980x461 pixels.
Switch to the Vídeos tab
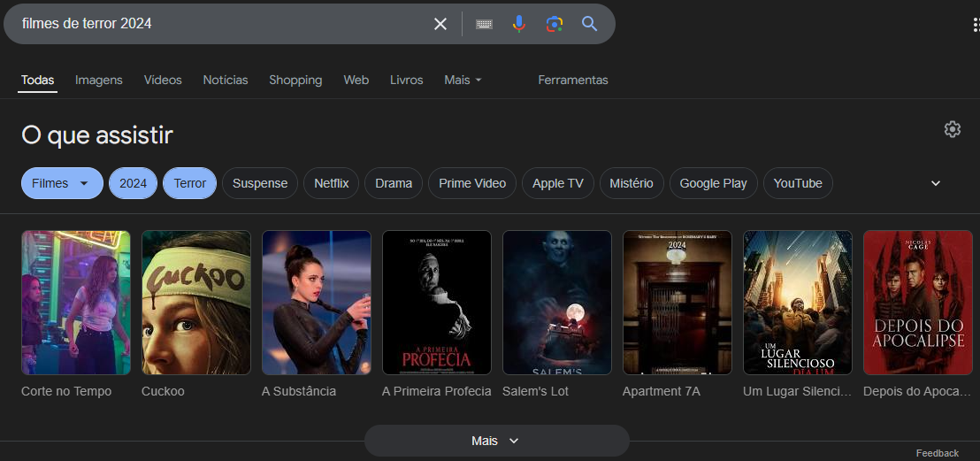(x=163, y=80)
